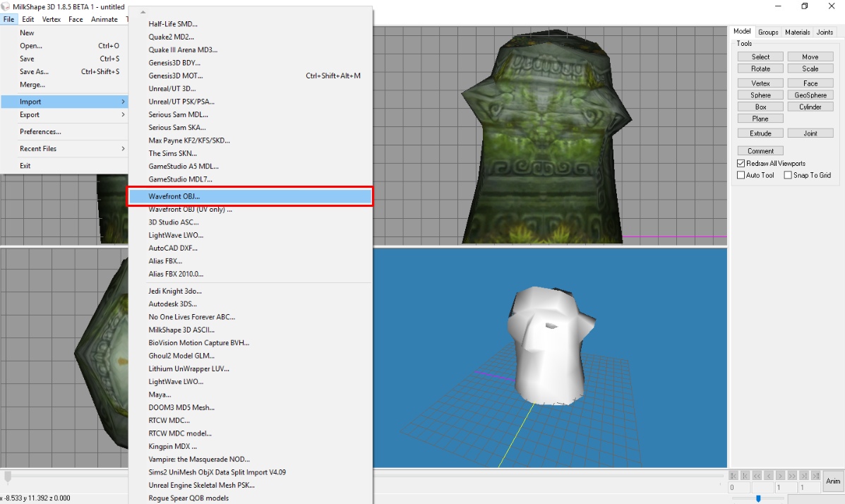The image size is (845, 504).
Task: Click the Comment button
Action: coord(760,151)
